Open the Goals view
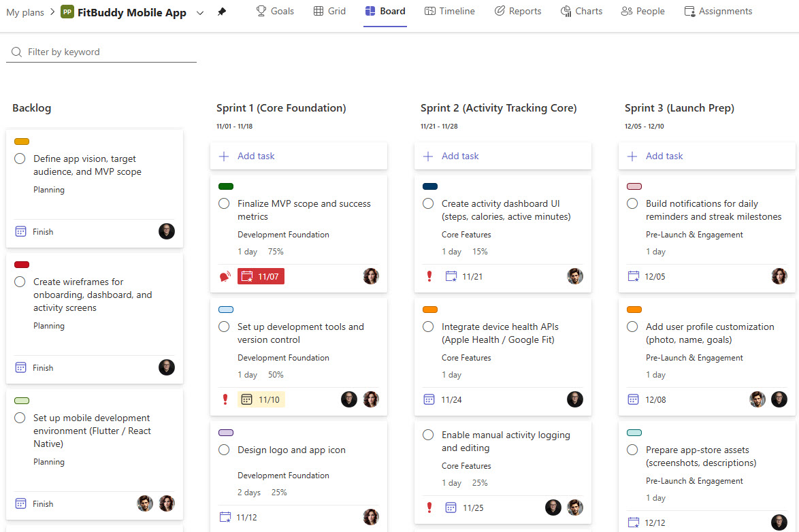799x532 pixels. tap(275, 11)
